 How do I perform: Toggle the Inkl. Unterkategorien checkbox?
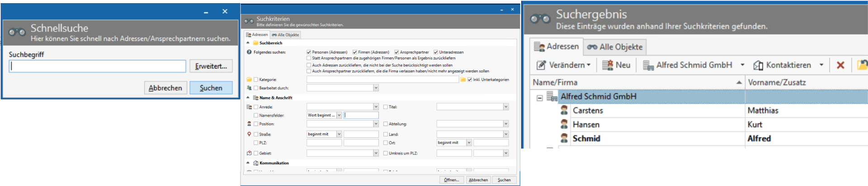[x=470, y=79]
